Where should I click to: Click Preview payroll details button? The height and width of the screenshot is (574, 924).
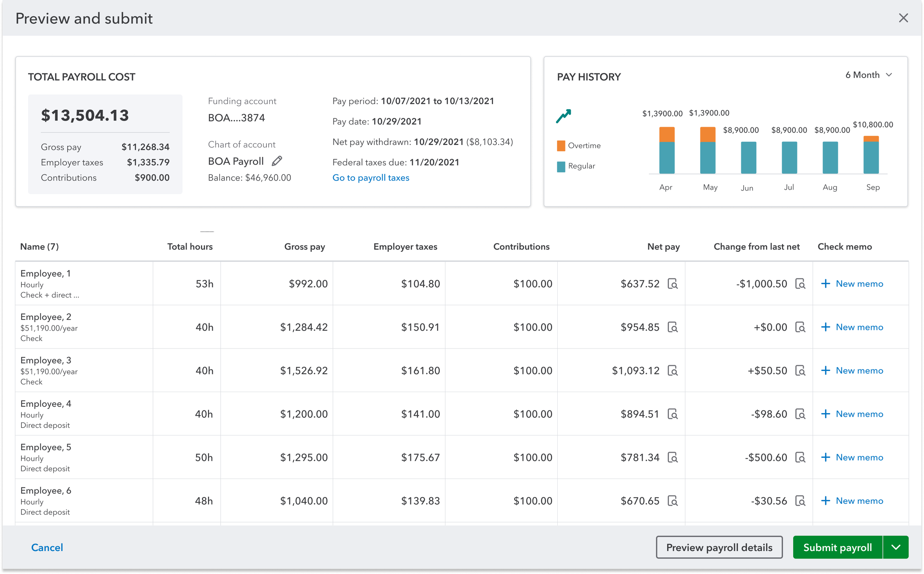(x=719, y=547)
